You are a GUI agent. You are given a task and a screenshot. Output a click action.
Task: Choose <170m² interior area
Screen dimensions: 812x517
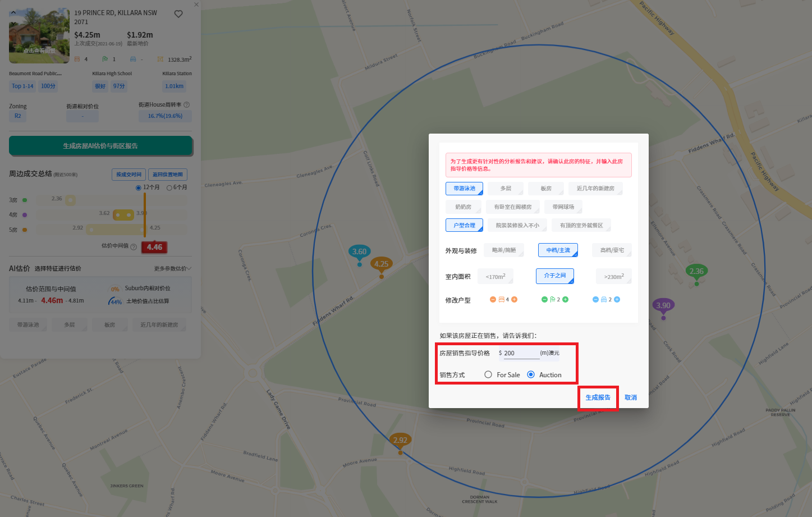click(496, 276)
